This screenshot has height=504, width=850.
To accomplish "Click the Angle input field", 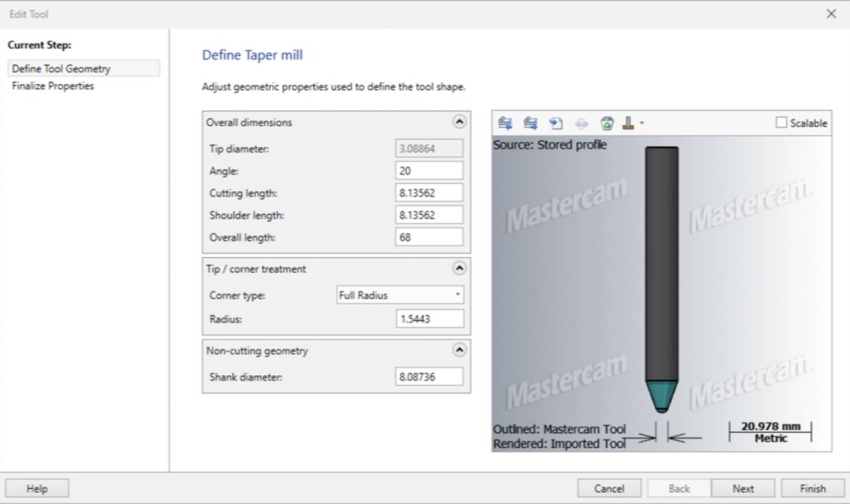I will (429, 171).
